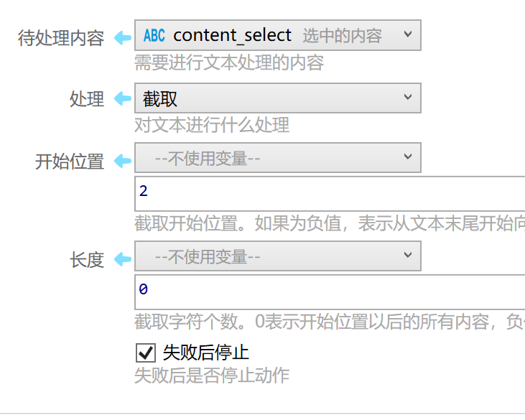Click the blue arrow beside 开始位置
This screenshot has width=525, height=420.
click(123, 161)
